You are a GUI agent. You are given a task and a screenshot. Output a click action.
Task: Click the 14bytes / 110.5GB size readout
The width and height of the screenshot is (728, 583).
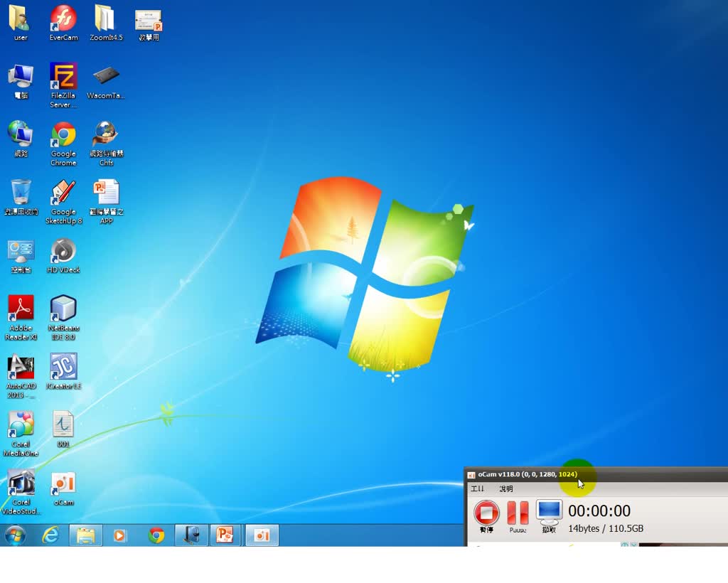click(606, 528)
